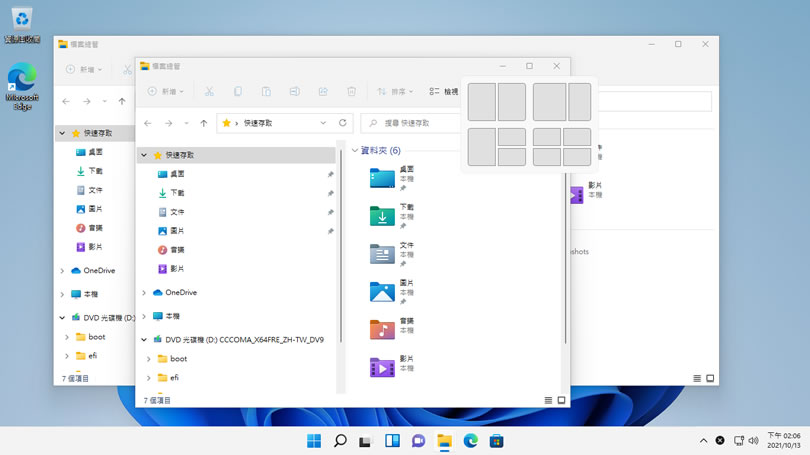Open taskbar Search magnifier
This screenshot has height=455, width=810.
pos(340,441)
